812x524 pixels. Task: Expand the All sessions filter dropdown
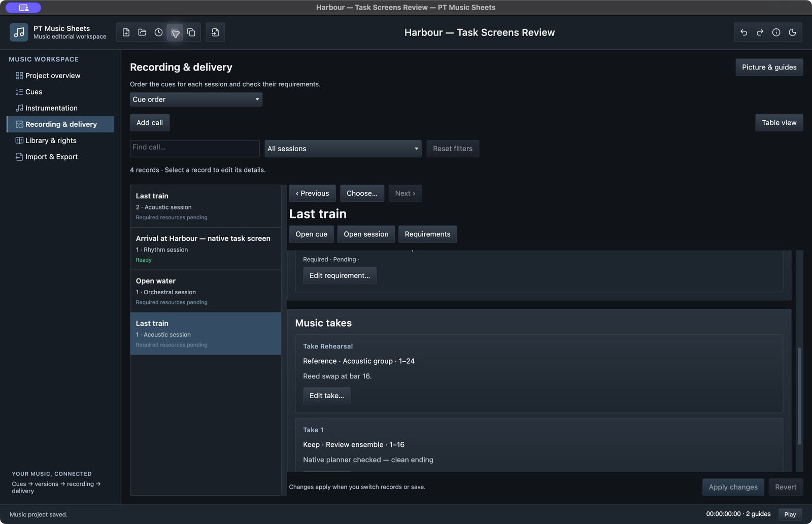[343, 149]
